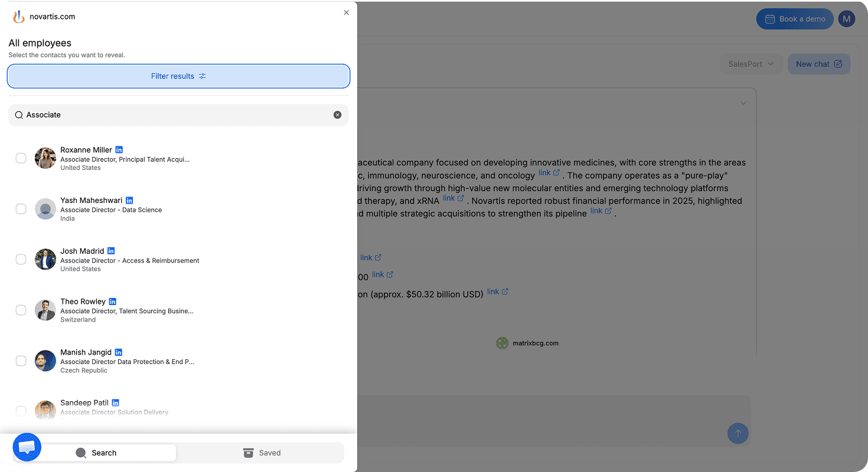The height and width of the screenshot is (472, 868).
Task: Tick the checkbox for Josh Madrid
Action: tap(21, 260)
